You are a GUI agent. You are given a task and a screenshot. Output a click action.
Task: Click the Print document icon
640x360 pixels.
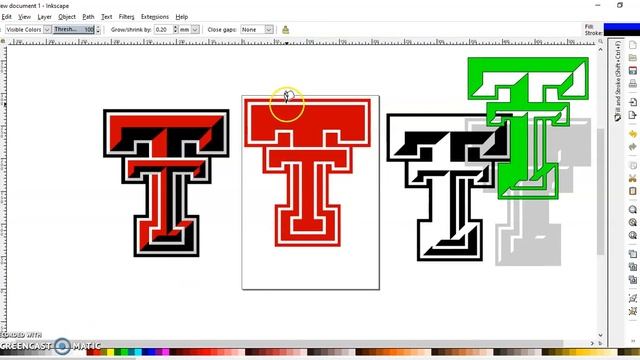(x=633, y=84)
